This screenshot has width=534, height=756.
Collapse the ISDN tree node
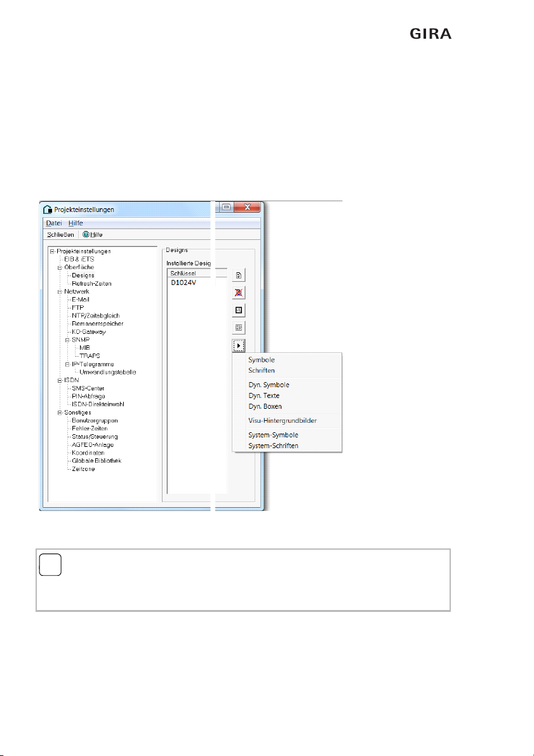coord(59,380)
